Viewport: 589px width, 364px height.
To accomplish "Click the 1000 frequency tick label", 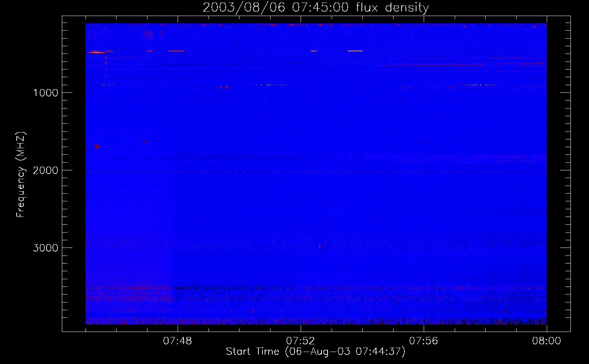I will [x=46, y=93].
